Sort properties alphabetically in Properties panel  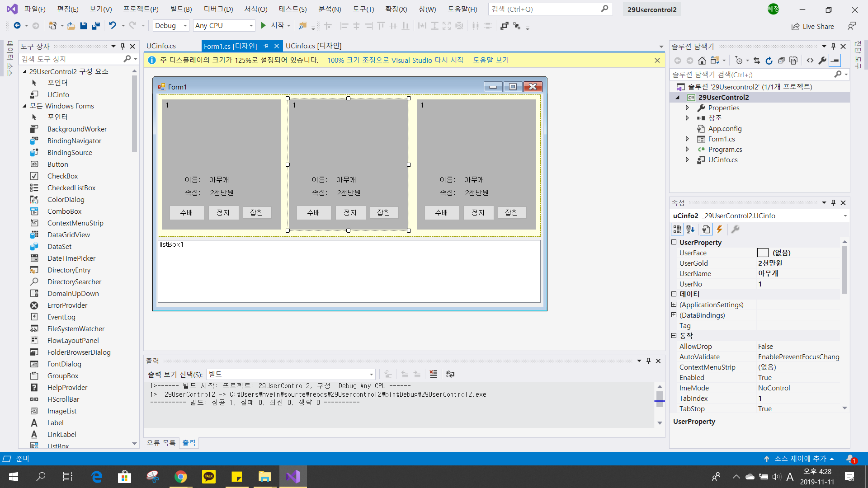690,230
